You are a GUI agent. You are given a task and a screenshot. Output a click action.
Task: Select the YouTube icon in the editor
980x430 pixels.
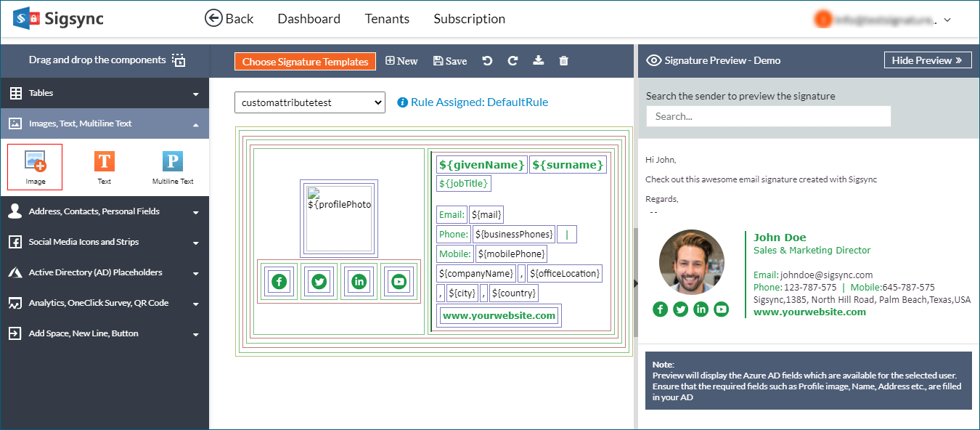coord(399,282)
